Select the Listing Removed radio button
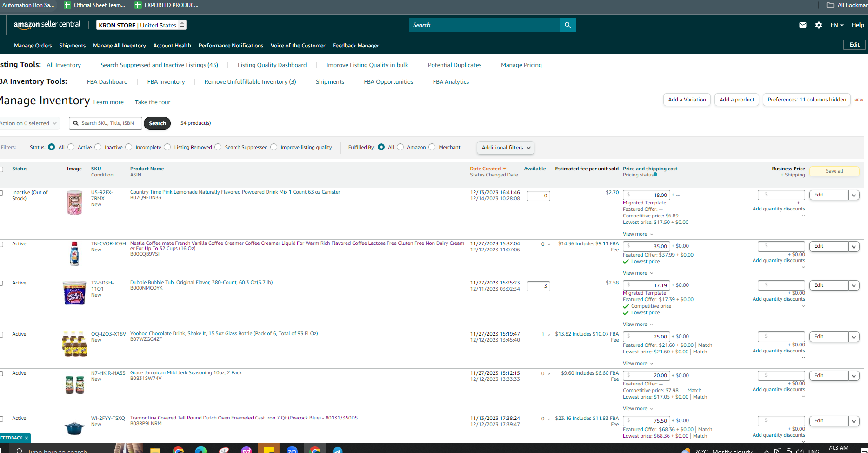Image resolution: width=868 pixels, height=453 pixels. click(x=167, y=147)
